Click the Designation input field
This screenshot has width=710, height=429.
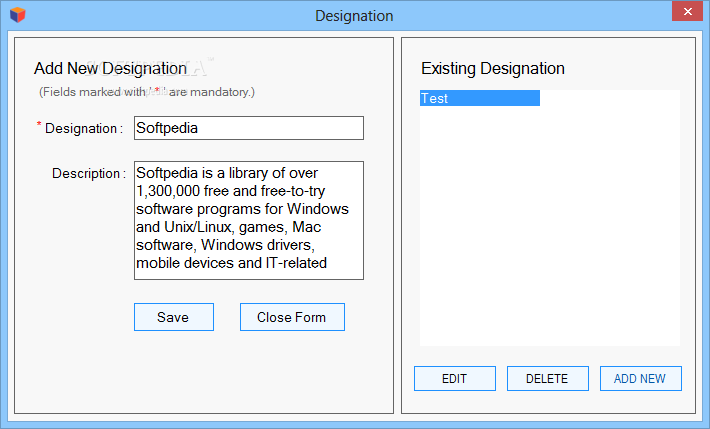tap(249, 128)
